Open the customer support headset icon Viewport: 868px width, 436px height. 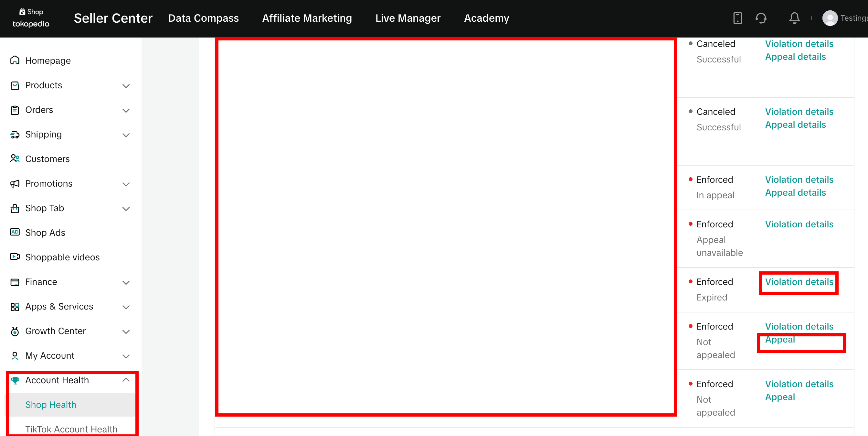[x=761, y=18]
